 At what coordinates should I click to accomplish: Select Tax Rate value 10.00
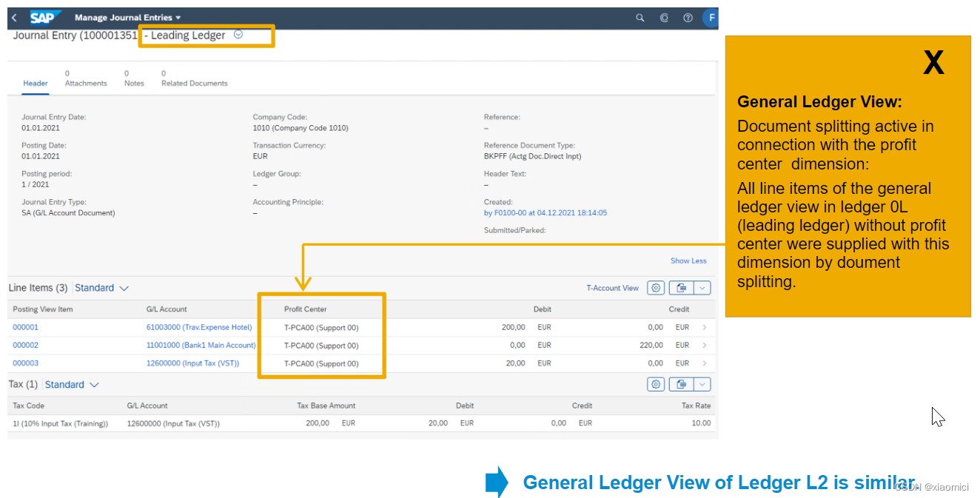701,423
